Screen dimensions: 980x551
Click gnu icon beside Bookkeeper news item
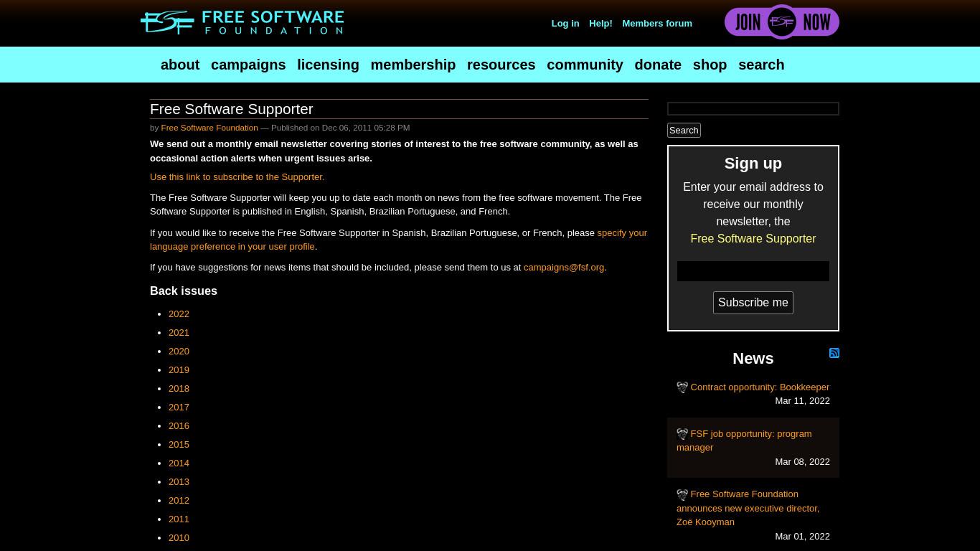[682, 387]
